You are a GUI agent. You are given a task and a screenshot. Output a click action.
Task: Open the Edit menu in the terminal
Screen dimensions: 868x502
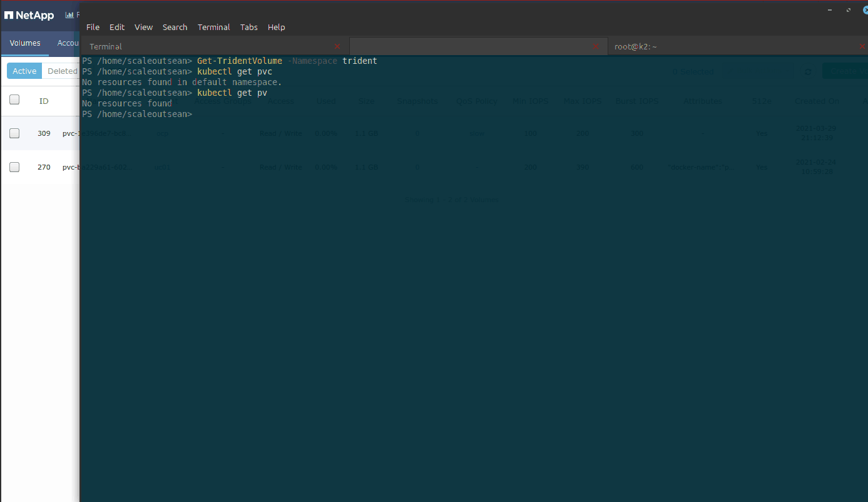tap(117, 27)
